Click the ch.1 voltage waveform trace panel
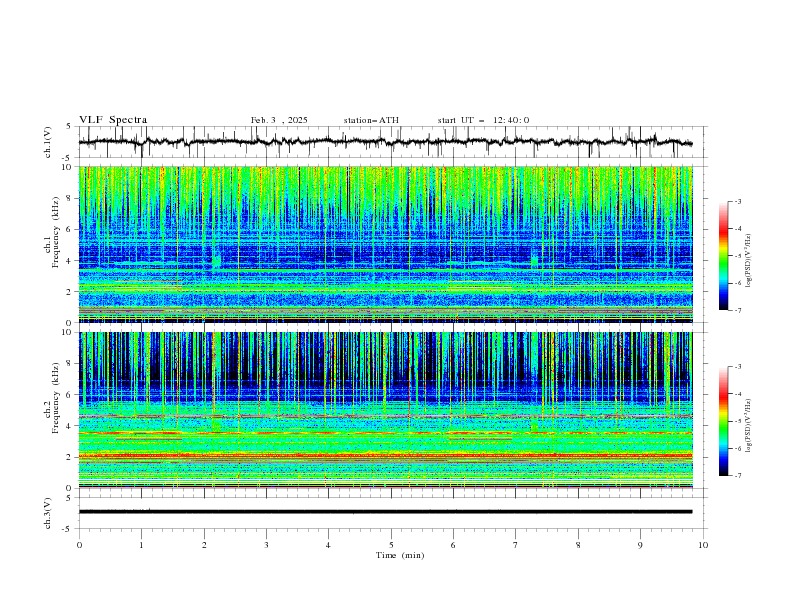This screenshot has width=792, height=612. pyautogui.click(x=393, y=142)
